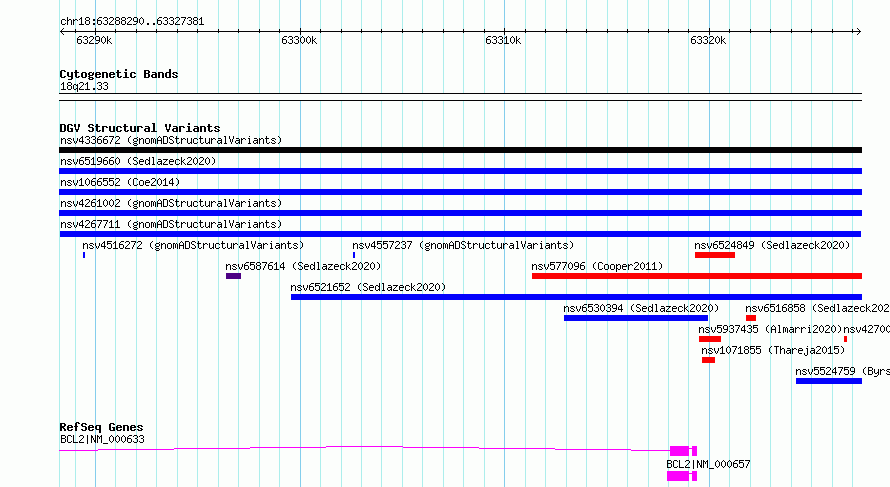This screenshot has width=890, height=487.
Task: Select the long red nsv577096 bar
Action: [697, 276]
